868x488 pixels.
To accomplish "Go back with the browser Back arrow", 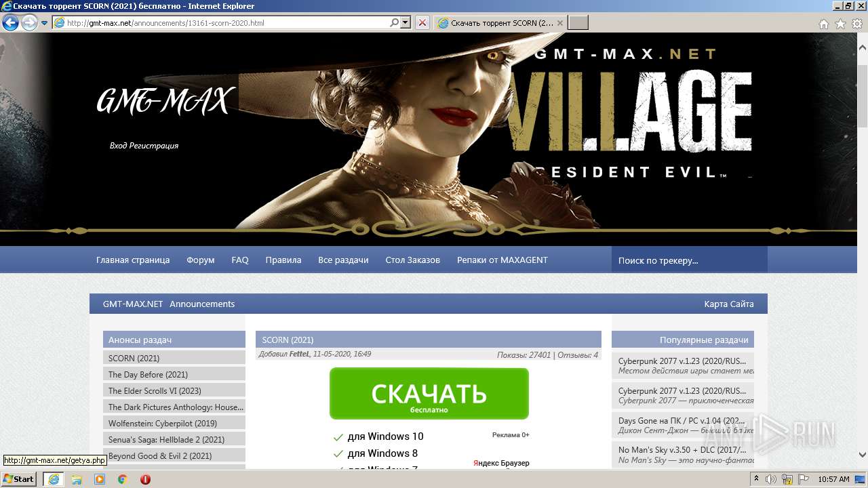I will pyautogui.click(x=10, y=23).
